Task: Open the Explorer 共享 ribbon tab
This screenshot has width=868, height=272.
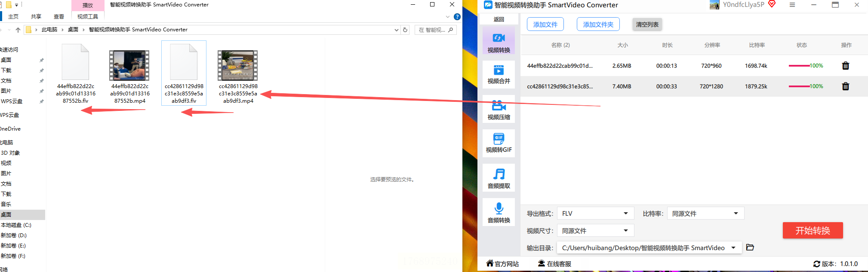Action: [x=36, y=16]
